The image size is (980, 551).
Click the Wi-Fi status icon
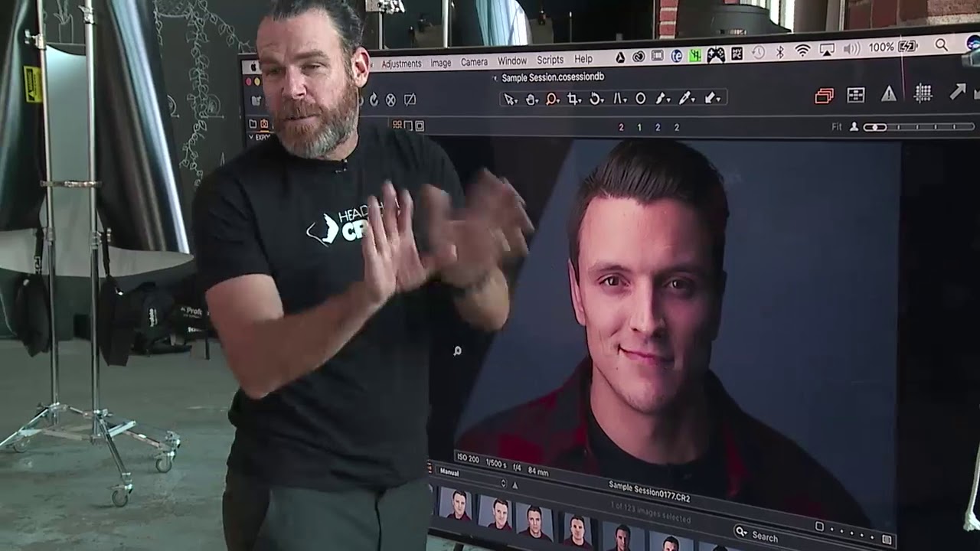802,51
